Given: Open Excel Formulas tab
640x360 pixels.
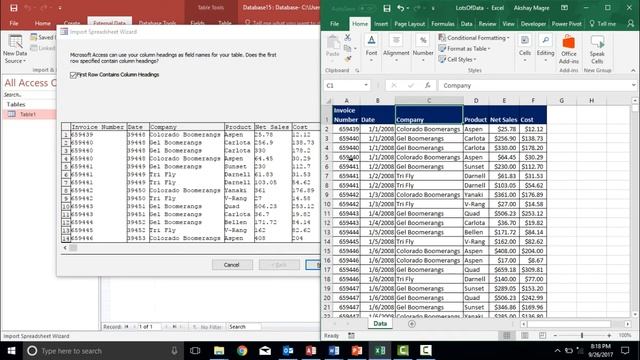Looking at the screenshot, I should tap(442, 24).
